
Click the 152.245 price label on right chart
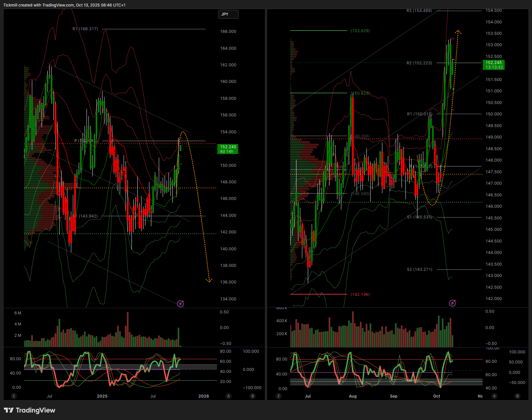click(494, 65)
